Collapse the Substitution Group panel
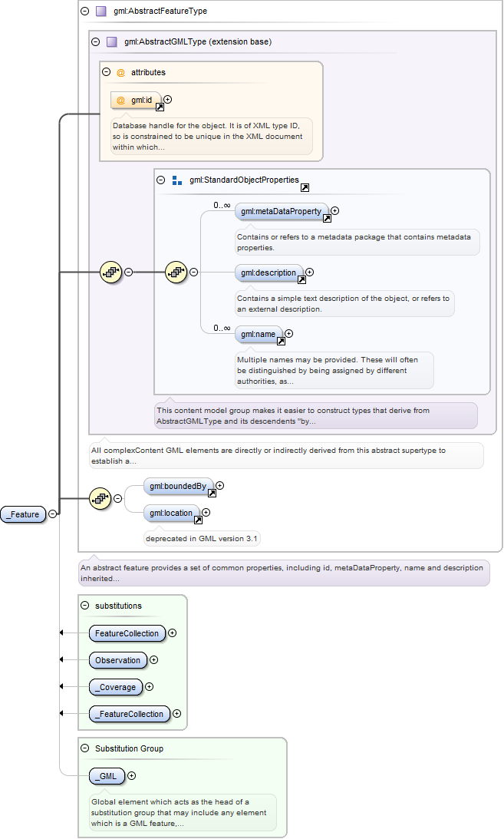The image size is (504, 839). click(85, 748)
